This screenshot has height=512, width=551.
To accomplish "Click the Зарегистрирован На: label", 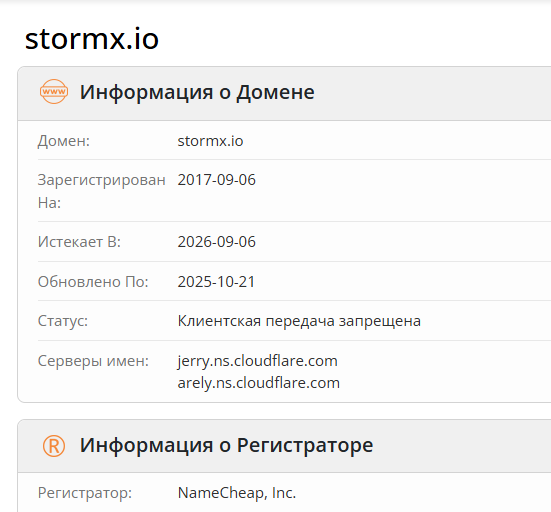I will pos(102,191).
